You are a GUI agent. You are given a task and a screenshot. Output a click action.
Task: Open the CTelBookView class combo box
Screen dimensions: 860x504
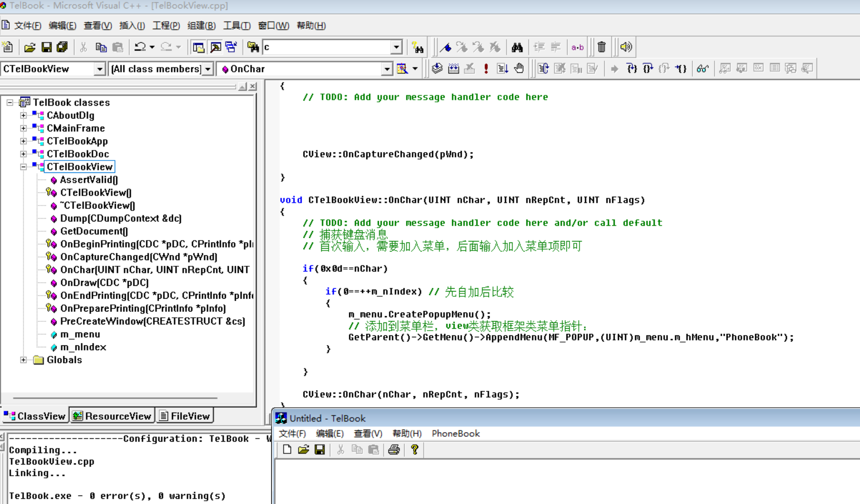point(99,69)
